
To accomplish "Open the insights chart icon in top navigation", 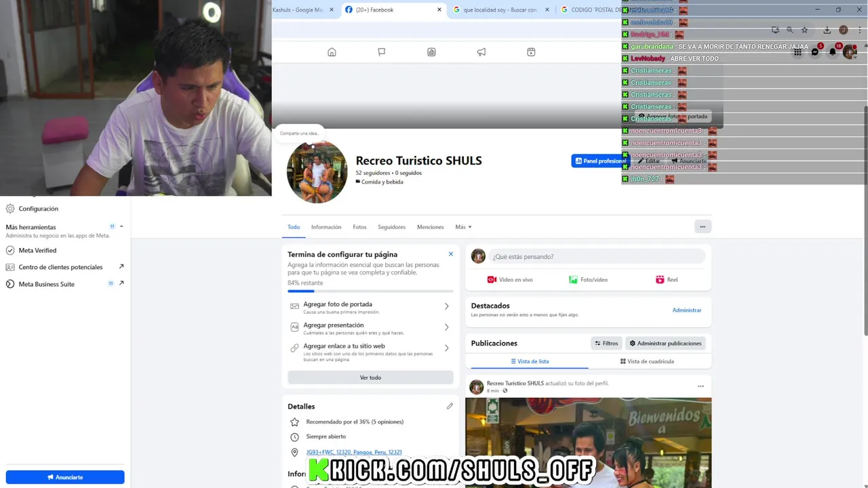I will click(x=431, y=52).
